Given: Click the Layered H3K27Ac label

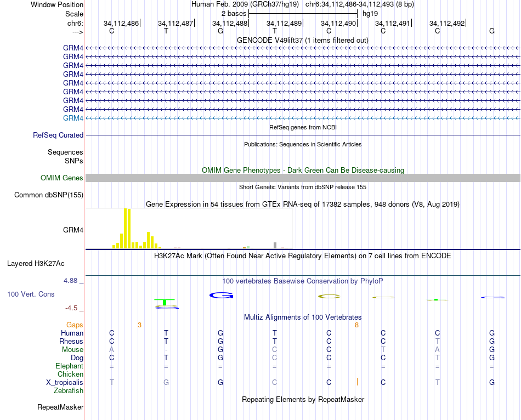Looking at the screenshot, I should coord(36,264).
